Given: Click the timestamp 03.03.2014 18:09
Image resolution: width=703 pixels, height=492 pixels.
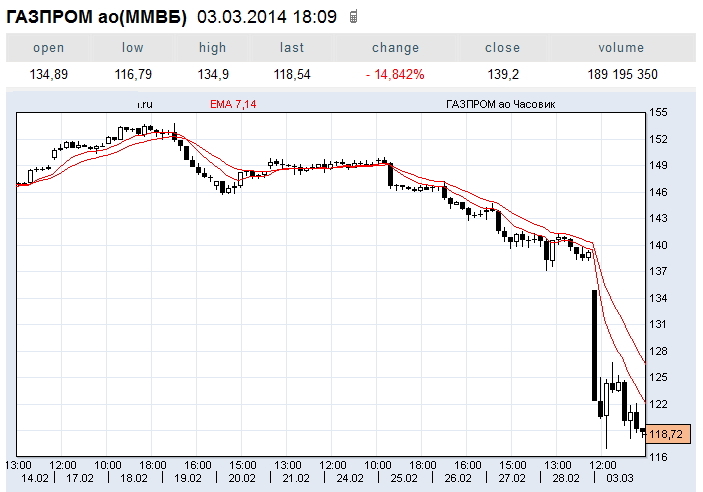Looking at the screenshot, I should [267, 17].
